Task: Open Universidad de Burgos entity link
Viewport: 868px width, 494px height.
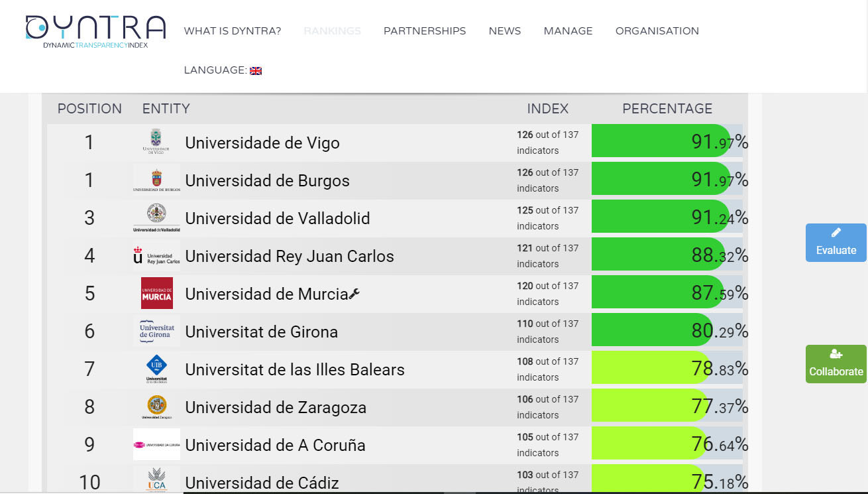Action: tap(267, 181)
